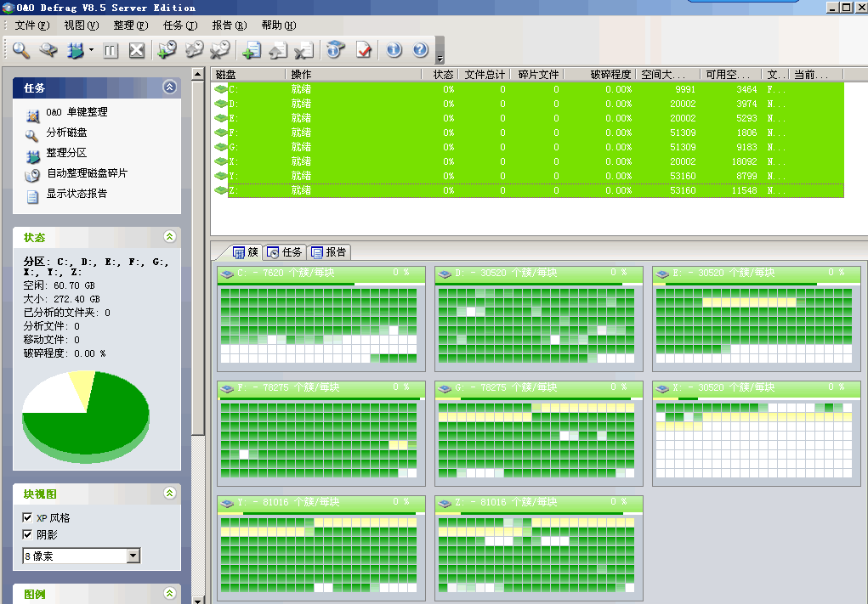Click the Z: drive icon in the disk list
The height and width of the screenshot is (604, 868).
tap(221, 189)
